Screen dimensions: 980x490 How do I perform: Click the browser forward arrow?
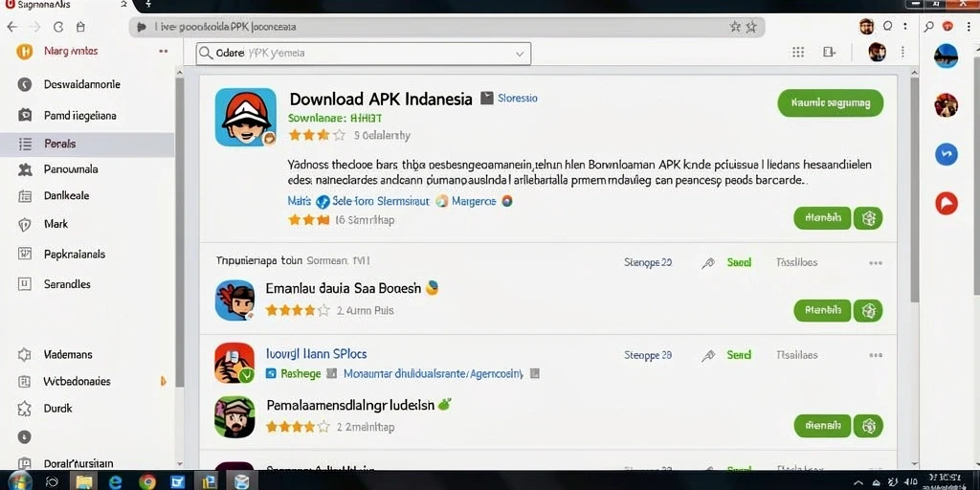click(35, 27)
